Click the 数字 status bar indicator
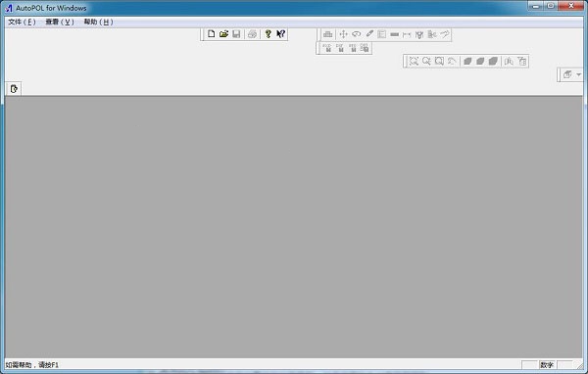 click(547, 364)
